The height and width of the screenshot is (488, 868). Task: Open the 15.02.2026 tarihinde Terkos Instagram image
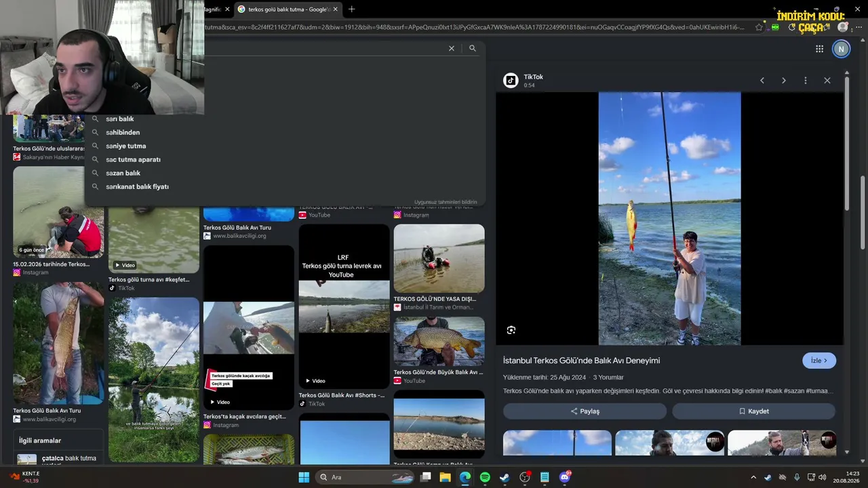tap(58, 212)
